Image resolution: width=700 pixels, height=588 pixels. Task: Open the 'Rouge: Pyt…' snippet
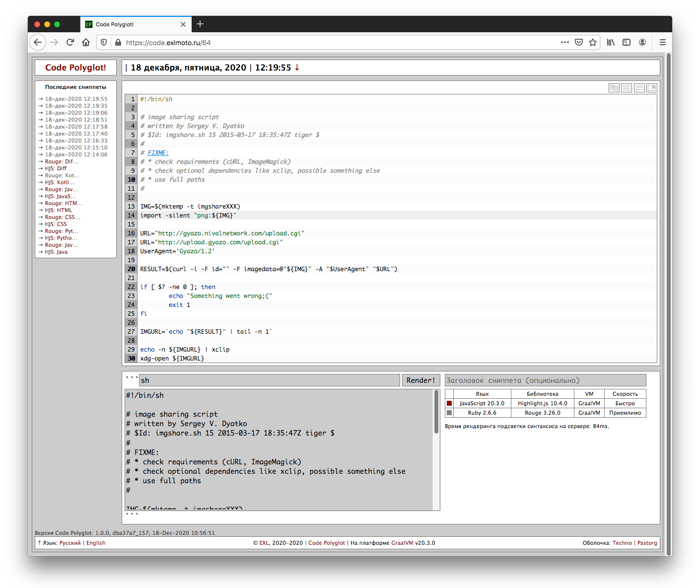(62, 231)
